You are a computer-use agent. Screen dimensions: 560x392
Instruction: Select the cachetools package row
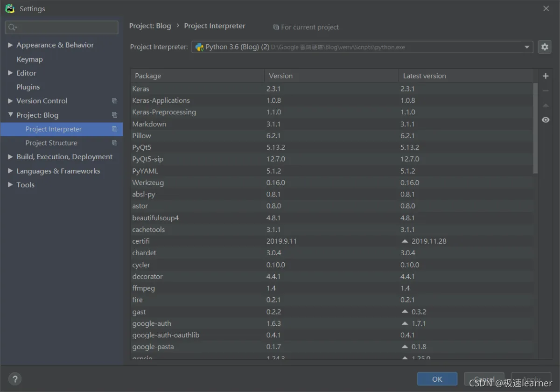(x=332, y=230)
